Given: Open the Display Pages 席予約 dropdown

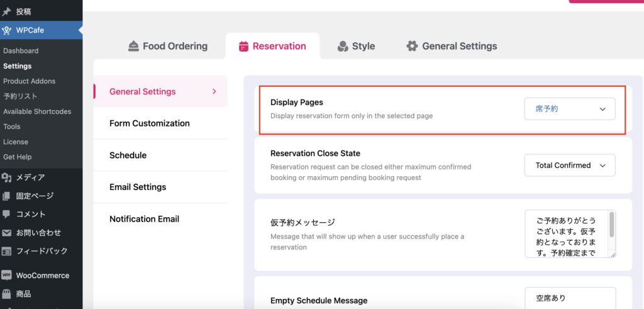Looking at the screenshot, I should (x=570, y=109).
